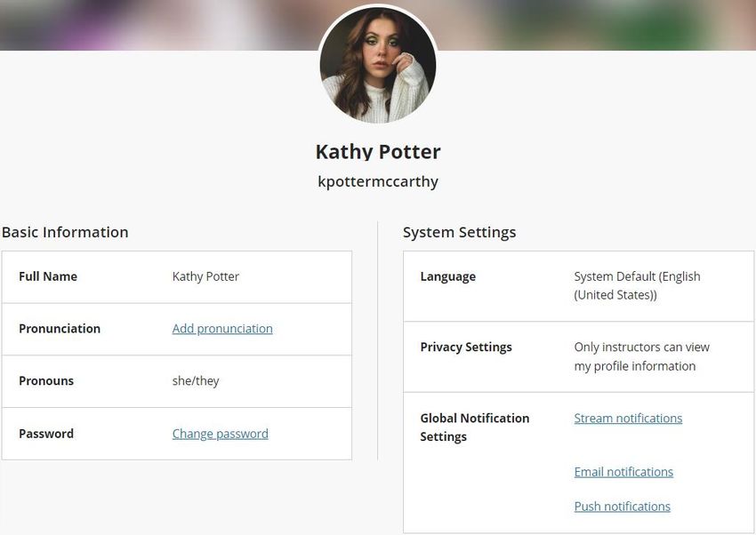Click the Pronouns row label
This screenshot has height=535, width=756.
tap(46, 381)
